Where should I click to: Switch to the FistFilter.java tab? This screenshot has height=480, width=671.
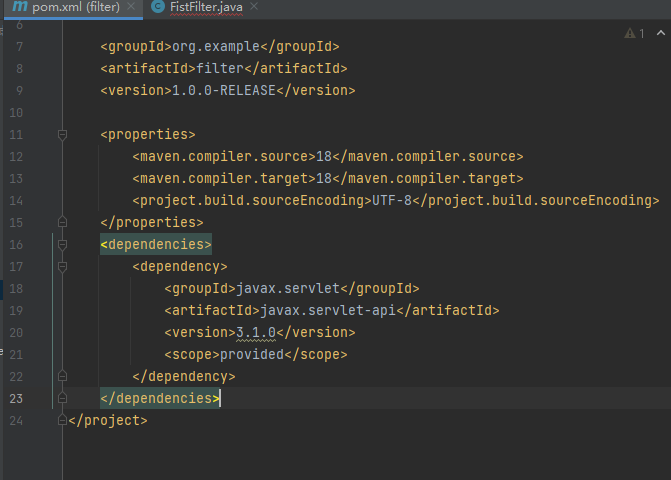coord(203,8)
